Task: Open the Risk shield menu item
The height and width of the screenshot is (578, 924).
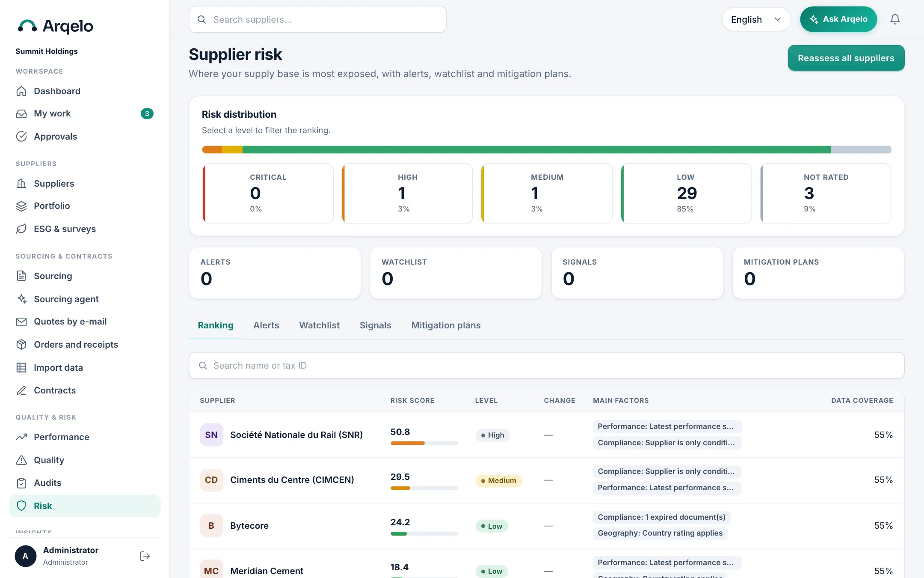Action: tap(85, 506)
